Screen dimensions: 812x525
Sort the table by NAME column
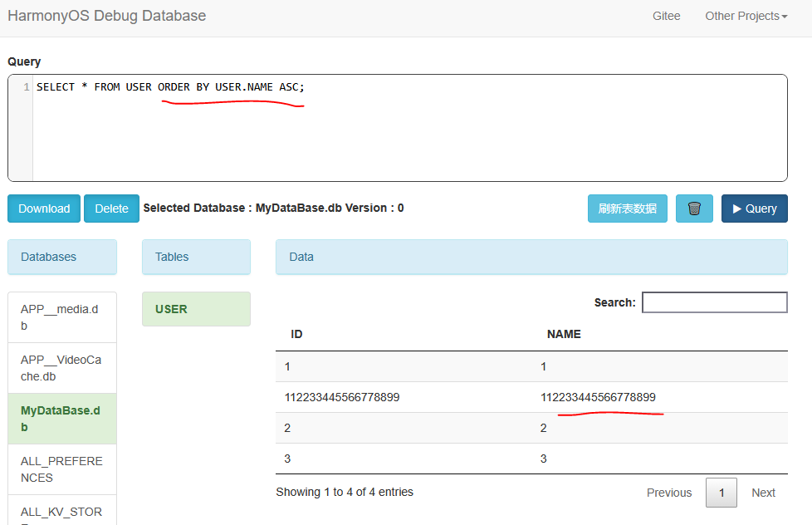[x=564, y=334]
